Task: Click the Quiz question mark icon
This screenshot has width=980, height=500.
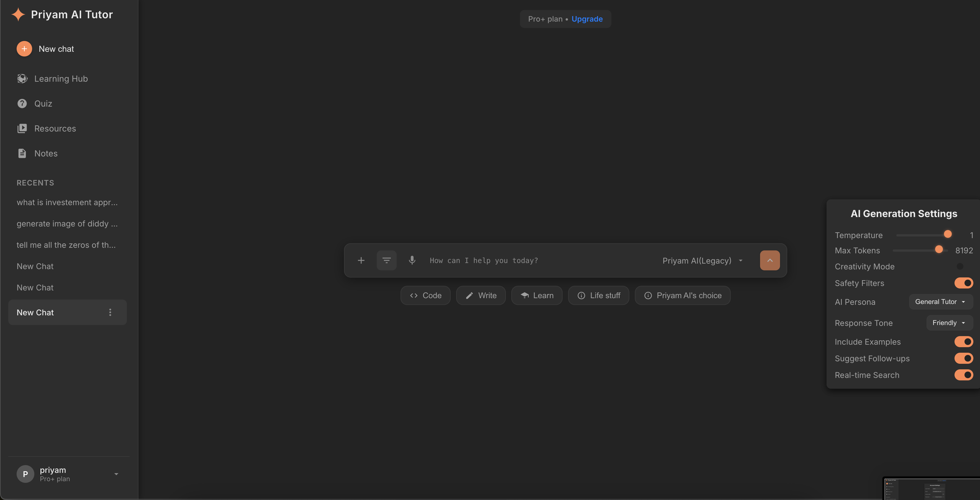Action: tap(22, 104)
